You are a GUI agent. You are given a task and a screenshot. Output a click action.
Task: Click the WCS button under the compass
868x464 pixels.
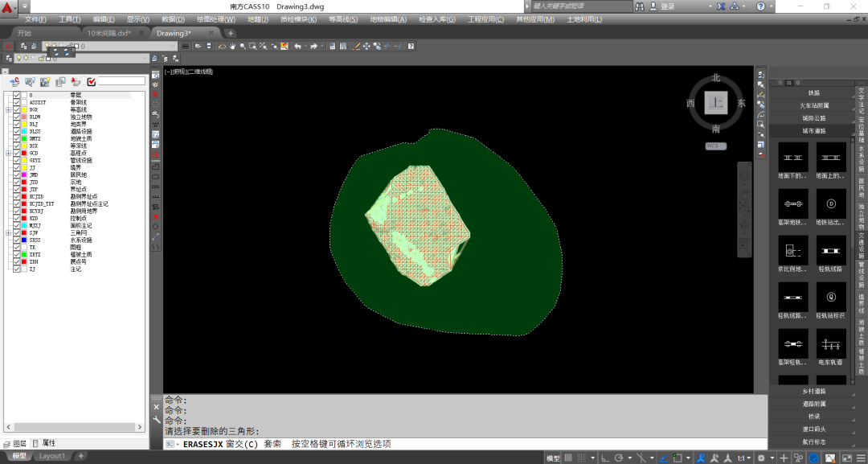click(716, 146)
